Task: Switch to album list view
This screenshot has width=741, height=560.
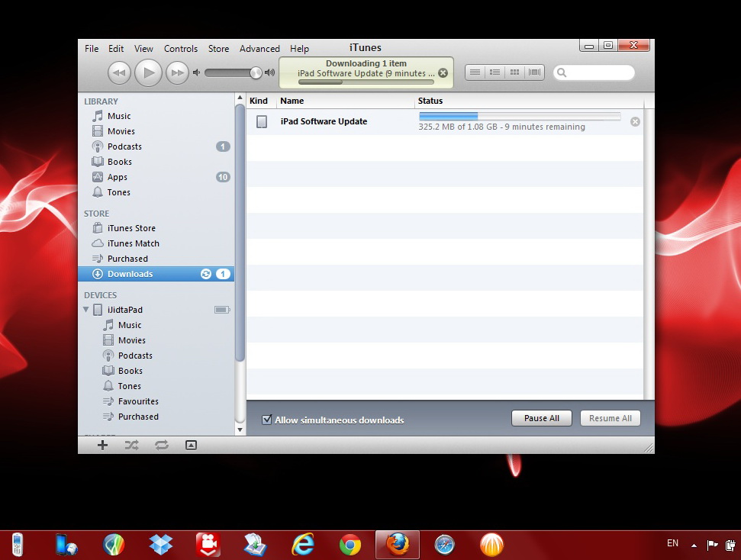Action: (495, 72)
